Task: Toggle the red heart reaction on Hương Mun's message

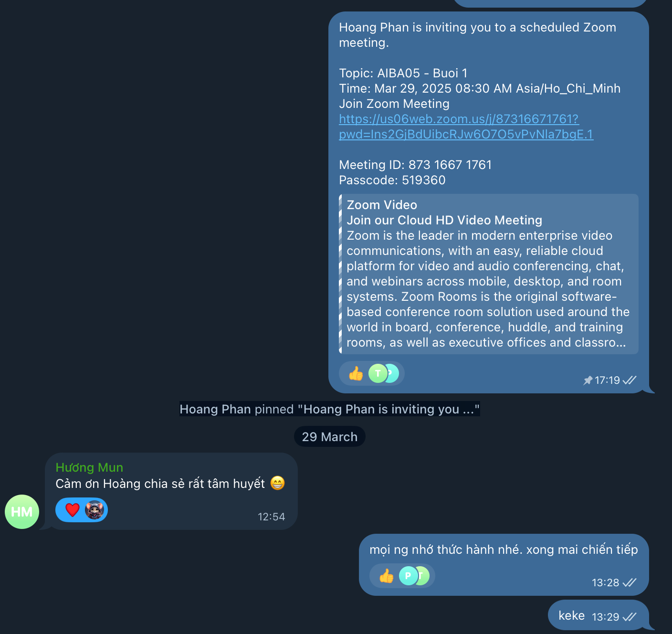Action: click(x=73, y=510)
